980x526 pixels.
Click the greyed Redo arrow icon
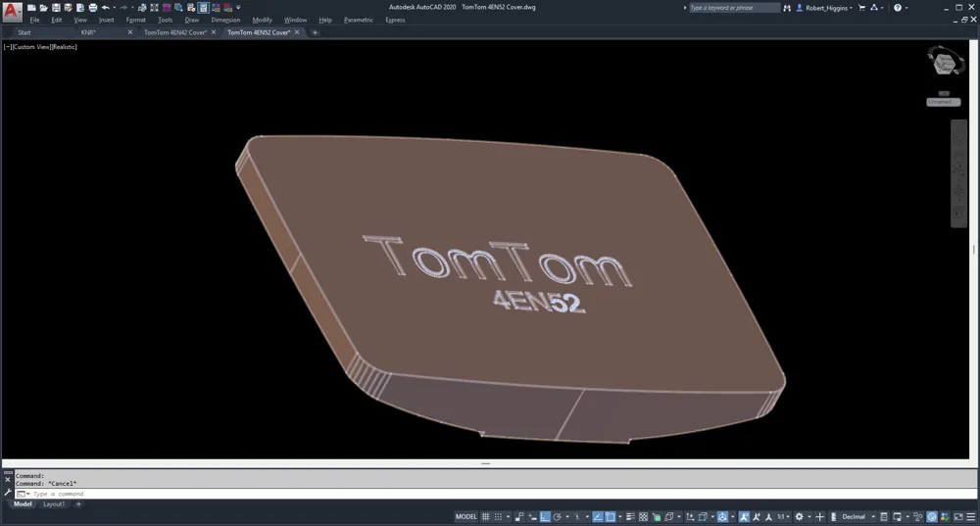pyautogui.click(x=123, y=8)
